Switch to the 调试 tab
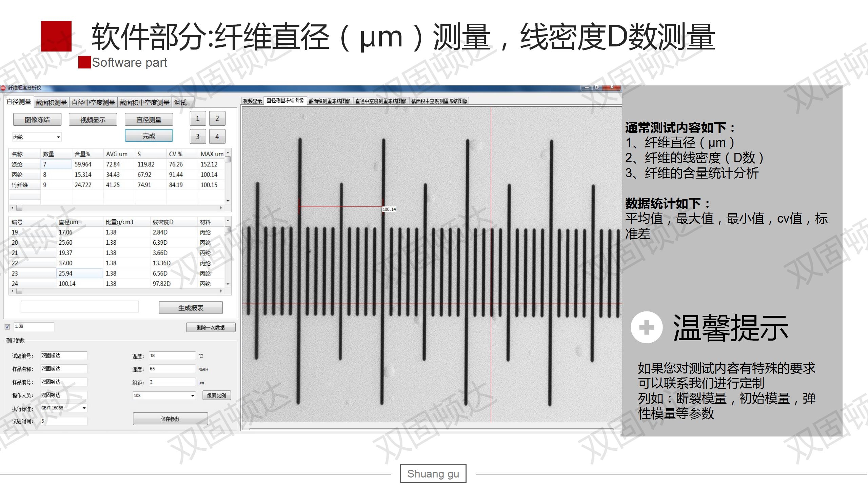This screenshot has width=868, height=488. point(180,102)
